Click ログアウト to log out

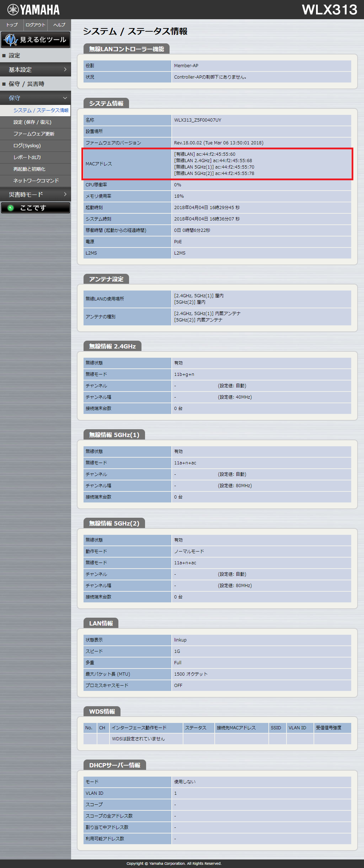[x=36, y=25]
